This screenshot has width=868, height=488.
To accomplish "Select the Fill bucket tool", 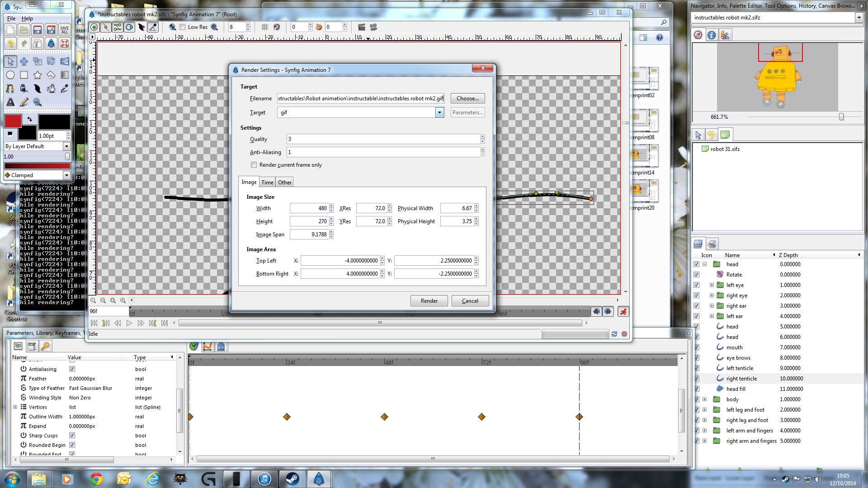I will click(x=51, y=89).
